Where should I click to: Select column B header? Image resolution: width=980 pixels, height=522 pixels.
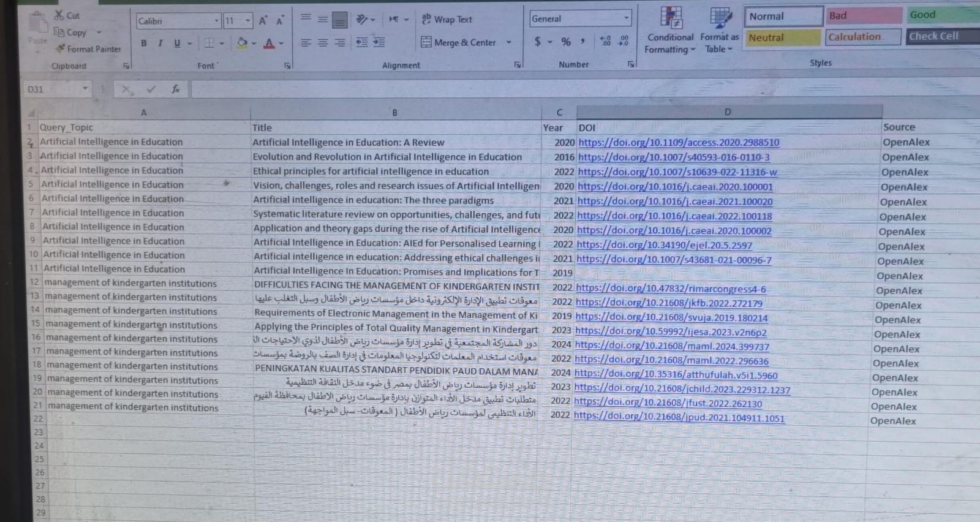(x=395, y=113)
